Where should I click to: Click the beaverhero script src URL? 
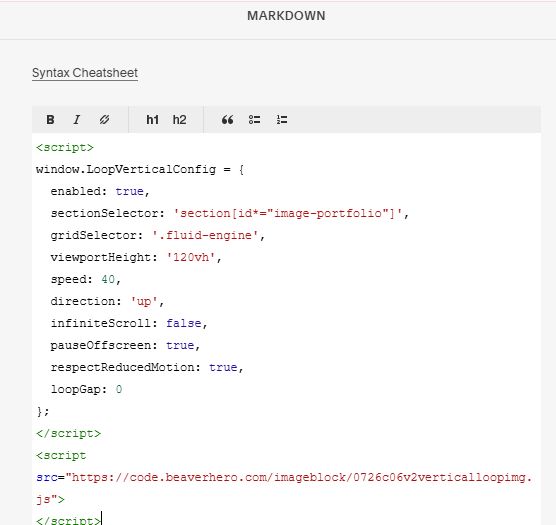click(284, 488)
